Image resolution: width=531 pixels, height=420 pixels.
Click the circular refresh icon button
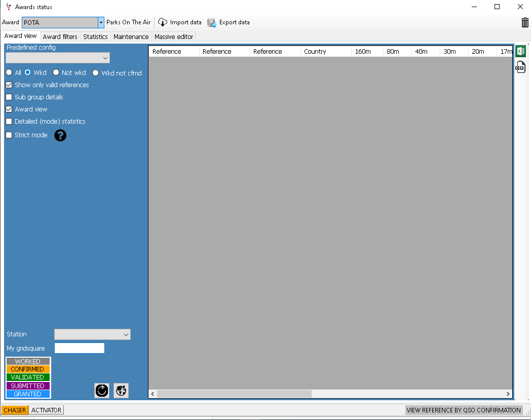pos(102,391)
